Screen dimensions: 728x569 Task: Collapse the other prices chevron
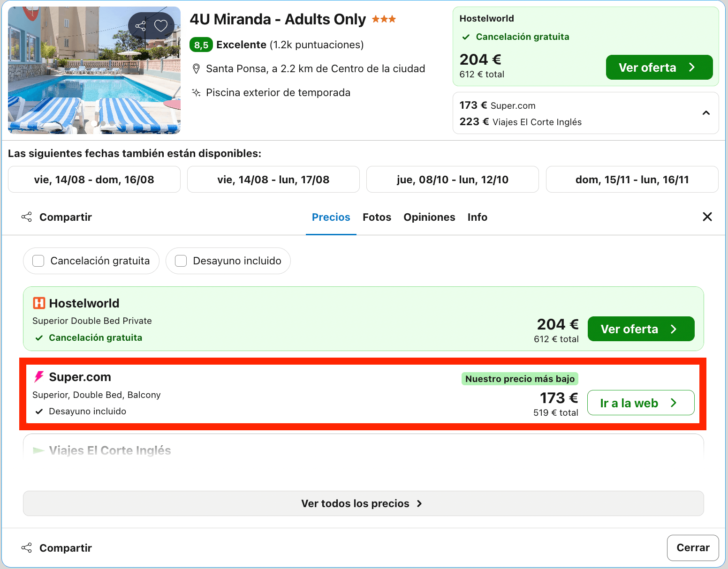coord(706,113)
